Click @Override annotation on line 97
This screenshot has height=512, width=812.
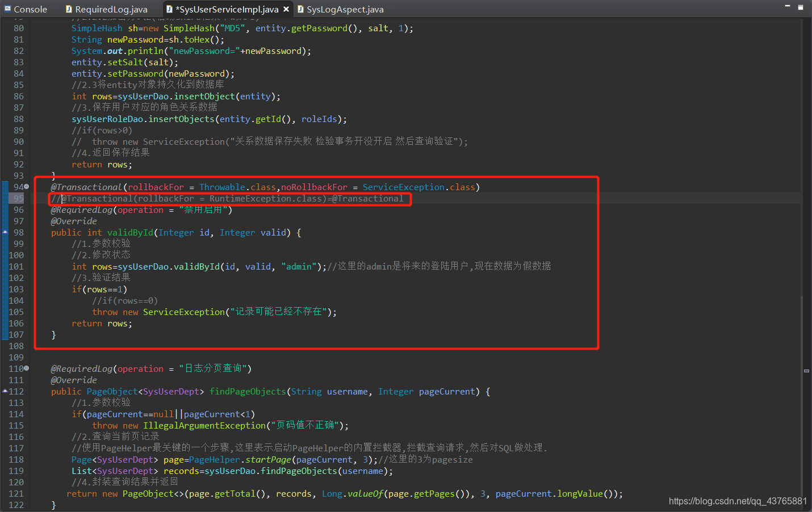74,221
